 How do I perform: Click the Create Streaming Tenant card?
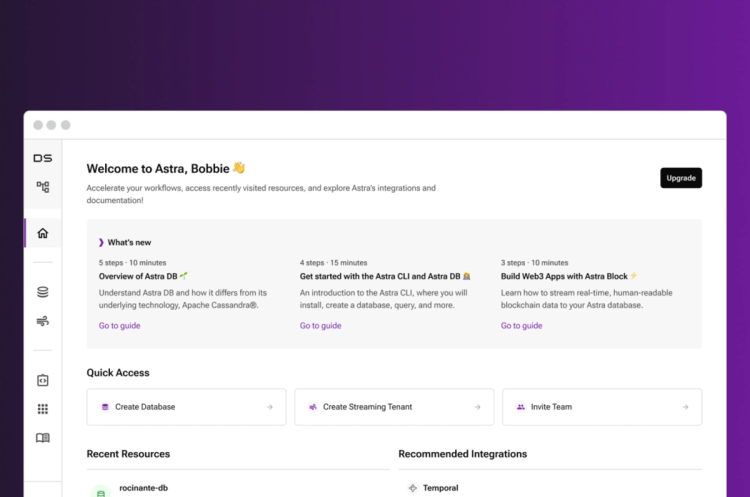[394, 407]
